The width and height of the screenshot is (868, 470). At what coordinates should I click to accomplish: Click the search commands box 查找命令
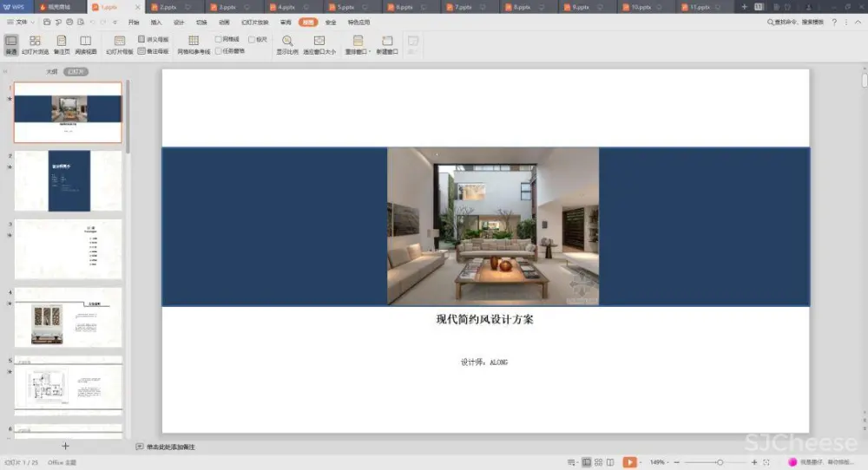pos(795,23)
